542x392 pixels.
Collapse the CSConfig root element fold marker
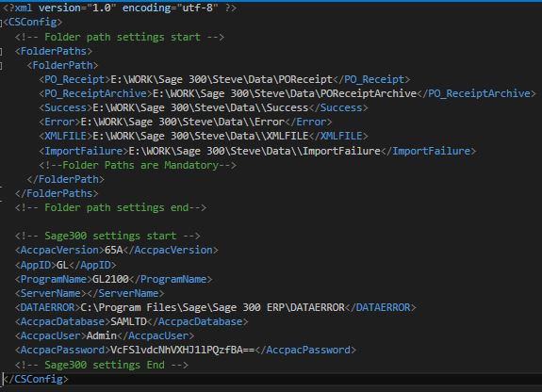point(1,23)
